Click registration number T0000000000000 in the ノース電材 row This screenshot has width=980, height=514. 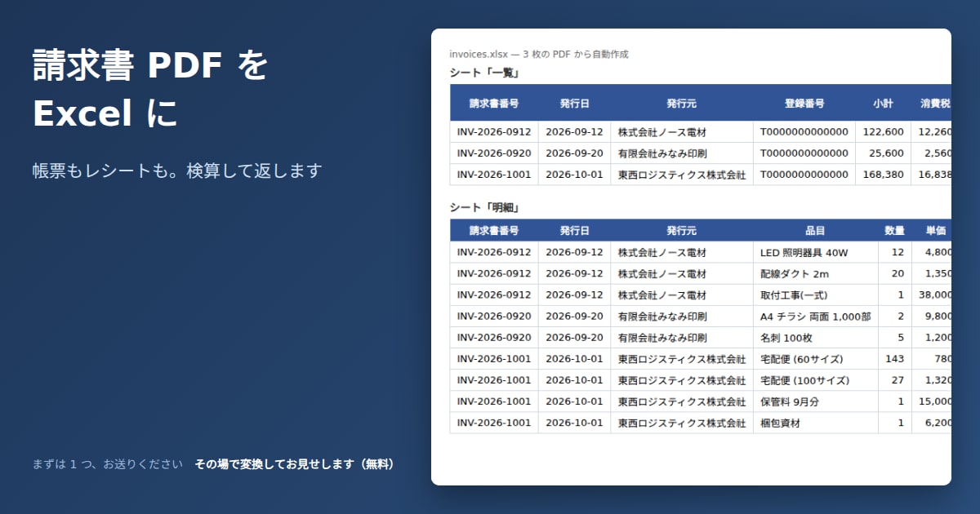pos(804,132)
